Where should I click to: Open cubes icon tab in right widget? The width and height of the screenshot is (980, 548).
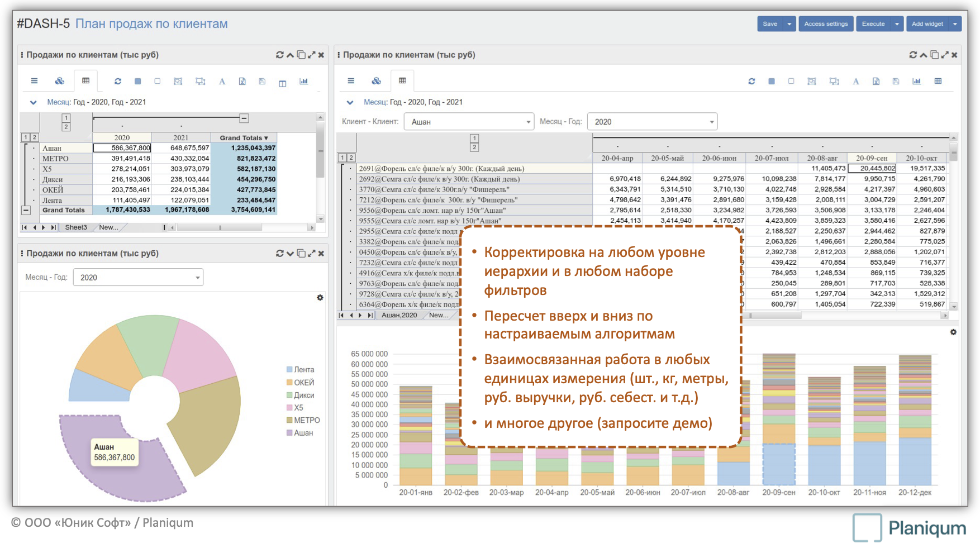pyautogui.click(x=376, y=81)
